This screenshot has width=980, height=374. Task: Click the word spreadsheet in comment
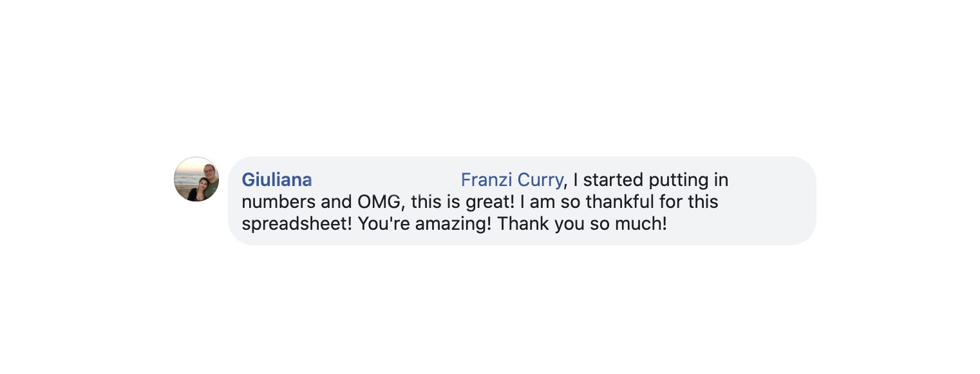pyautogui.click(x=297, y=224)
